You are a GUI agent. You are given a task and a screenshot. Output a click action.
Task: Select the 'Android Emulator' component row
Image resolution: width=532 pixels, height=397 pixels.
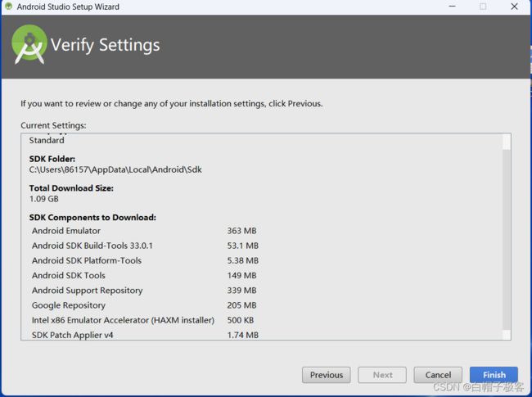[145, 231]
